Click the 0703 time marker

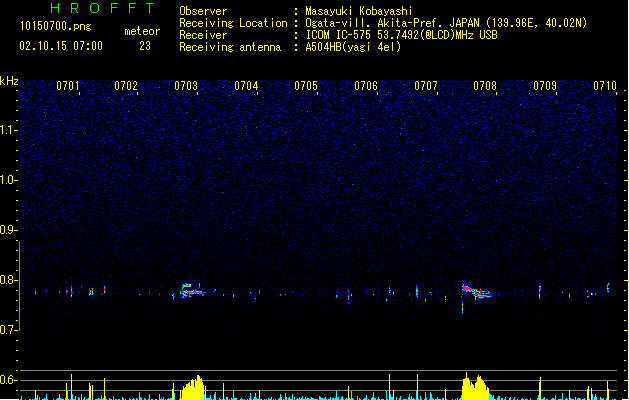point(186,86)
